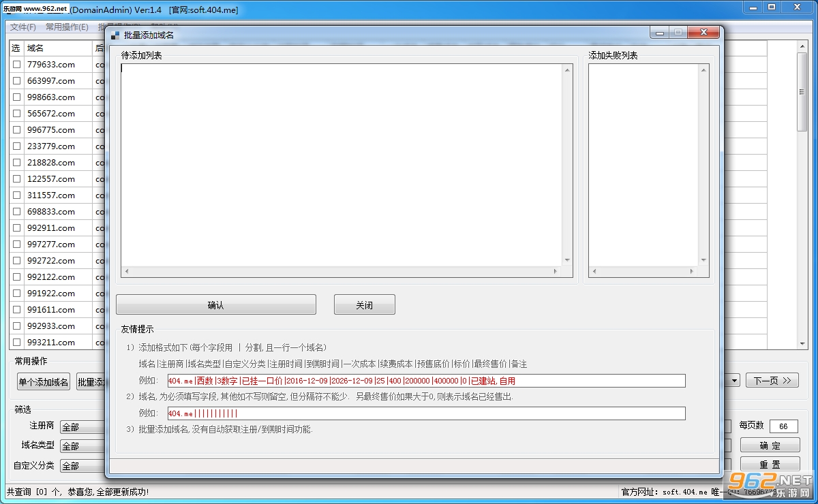Tick checkbox for 997277.com
This screenshot has width=818, height=504.
click(17, 245)
